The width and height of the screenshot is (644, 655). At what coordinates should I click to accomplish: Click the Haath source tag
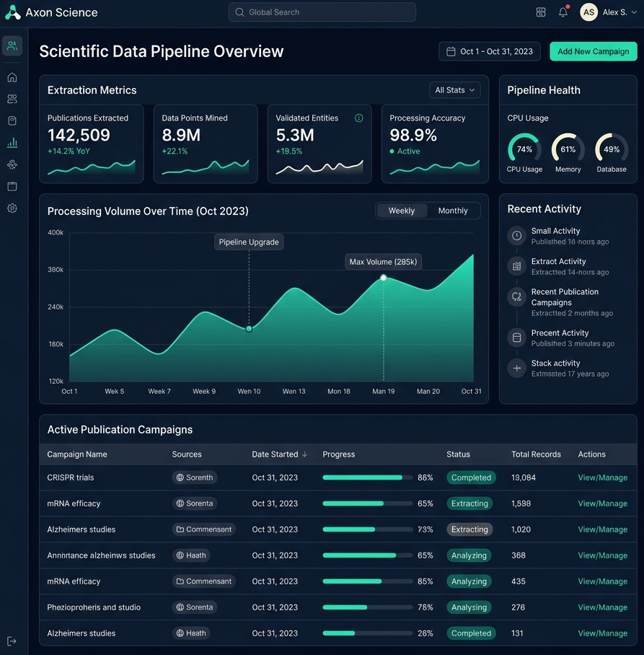[x=191, y=555]
